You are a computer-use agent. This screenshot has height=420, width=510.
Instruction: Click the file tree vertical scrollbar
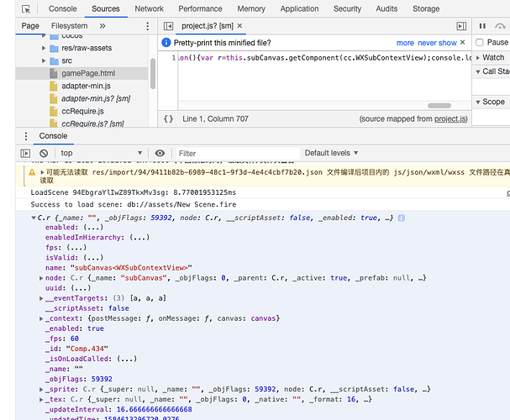tap(153, 73)
